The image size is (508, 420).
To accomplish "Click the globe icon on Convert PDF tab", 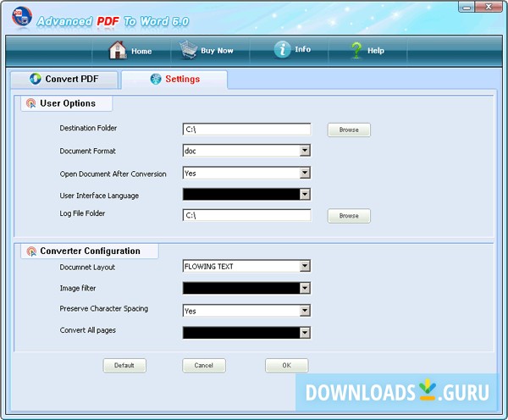I will pyautogui.click(x=36, y=79).
